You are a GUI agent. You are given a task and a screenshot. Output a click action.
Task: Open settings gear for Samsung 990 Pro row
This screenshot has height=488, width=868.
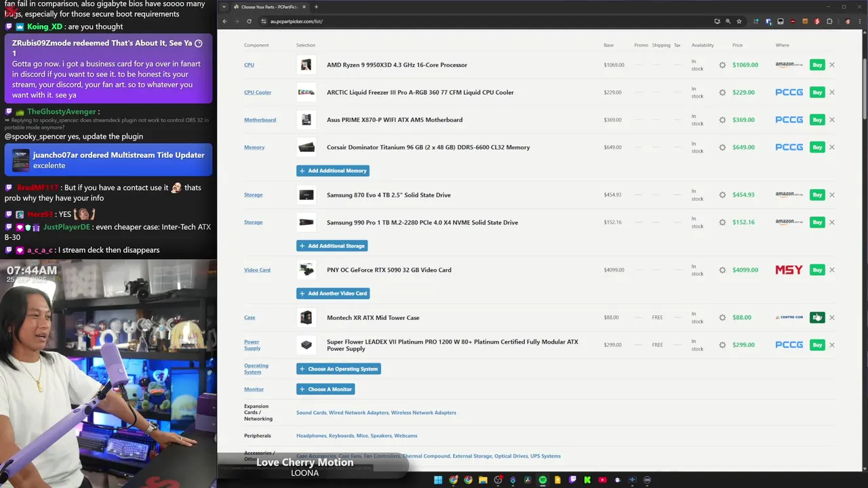(722, 222)
